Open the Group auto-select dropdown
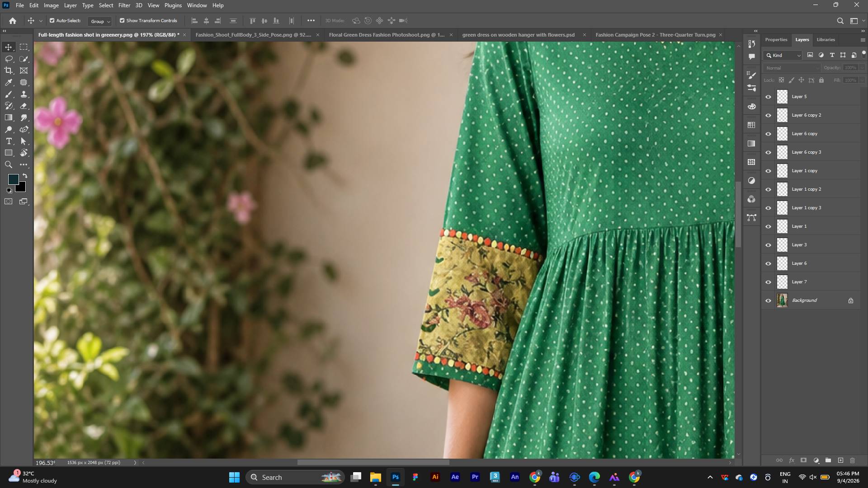The height and width of the screenshot is (488, 868). pos(100,21)
